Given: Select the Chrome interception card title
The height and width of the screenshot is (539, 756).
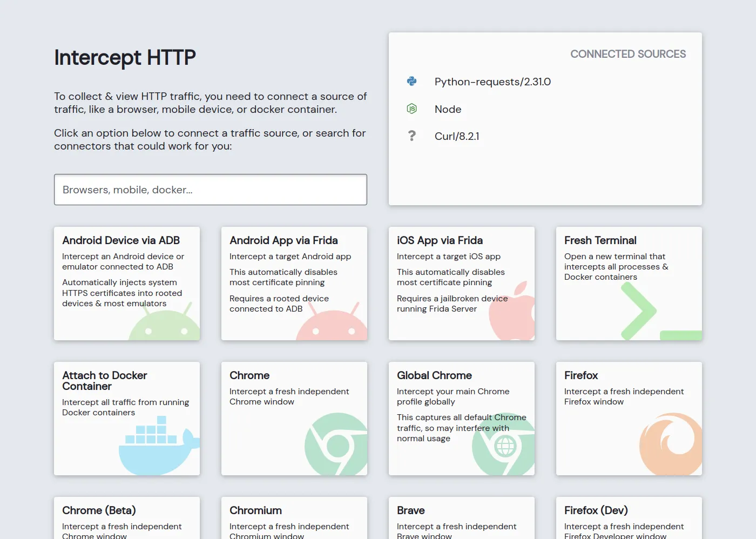Looking at the screenshot, I should [x=249, y=375].
